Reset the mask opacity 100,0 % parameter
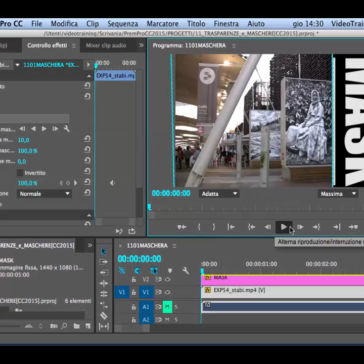Screen dimensions: 364x364 [87, 150]
